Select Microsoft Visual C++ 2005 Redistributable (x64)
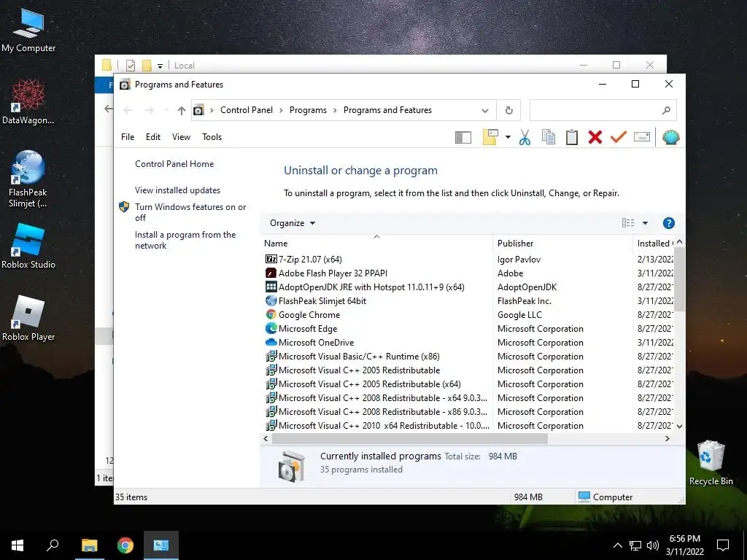Viewport: 747px width, 560px height. (x=369, y=384)
